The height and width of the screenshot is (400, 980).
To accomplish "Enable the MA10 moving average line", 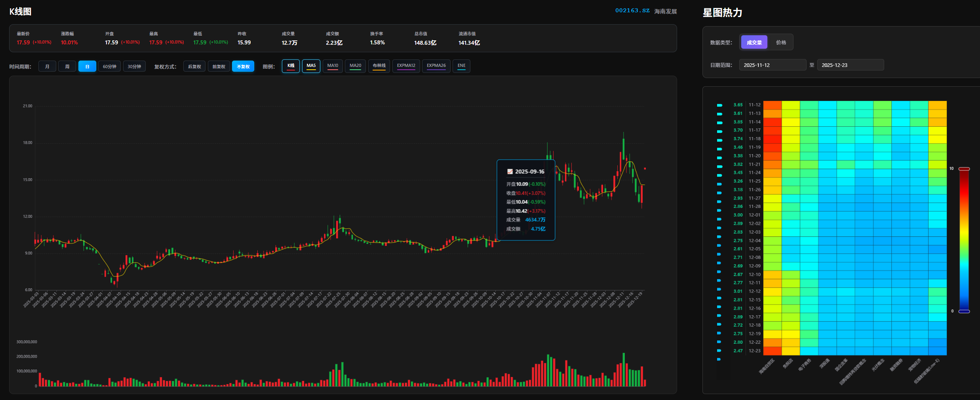I will coord(333,66).
